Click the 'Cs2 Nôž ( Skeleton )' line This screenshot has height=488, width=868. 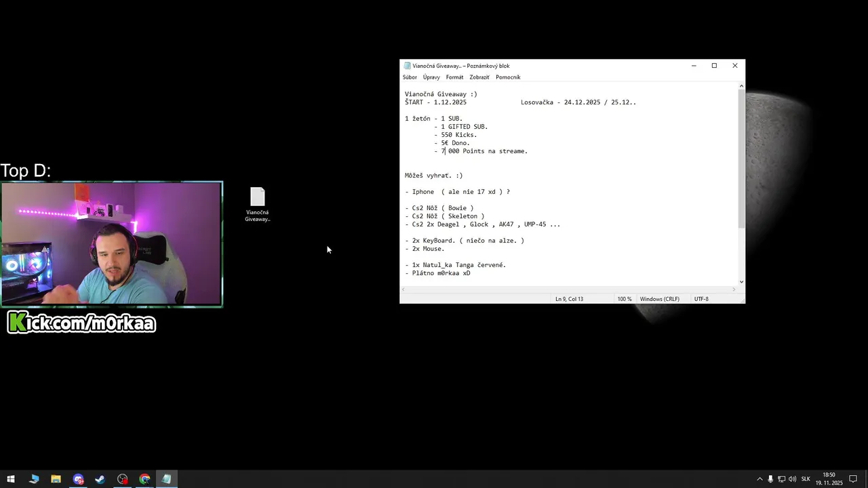click(x=445, y=216)
